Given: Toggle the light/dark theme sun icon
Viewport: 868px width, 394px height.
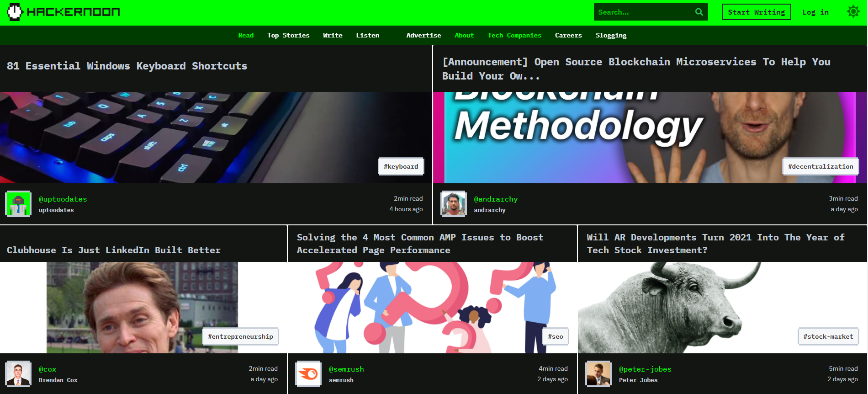Looking at the screenshot, I should coord(853,11).
